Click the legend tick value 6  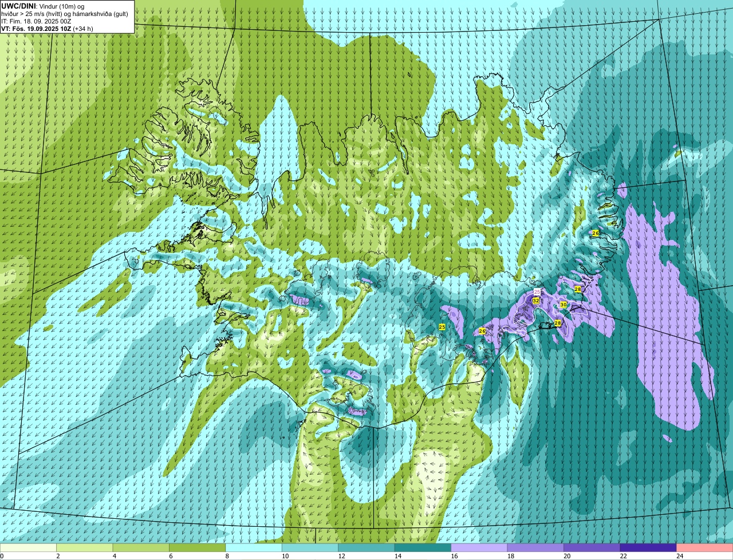tap(170, 556)
